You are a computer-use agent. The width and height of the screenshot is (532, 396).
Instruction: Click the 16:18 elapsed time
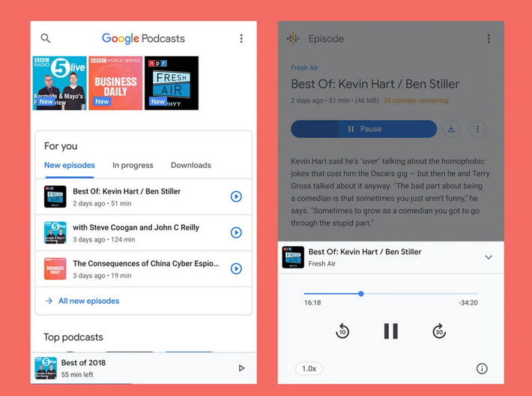point(312,302)
